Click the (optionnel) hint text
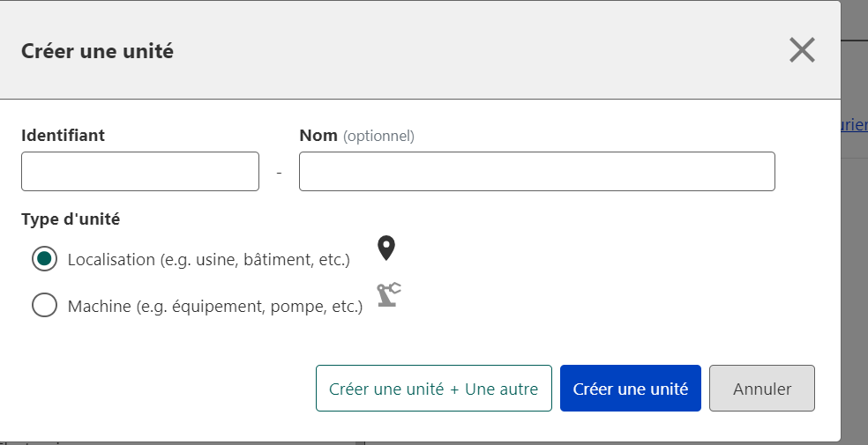This screenshot has height=445, width=868. [x=378, y=136]
